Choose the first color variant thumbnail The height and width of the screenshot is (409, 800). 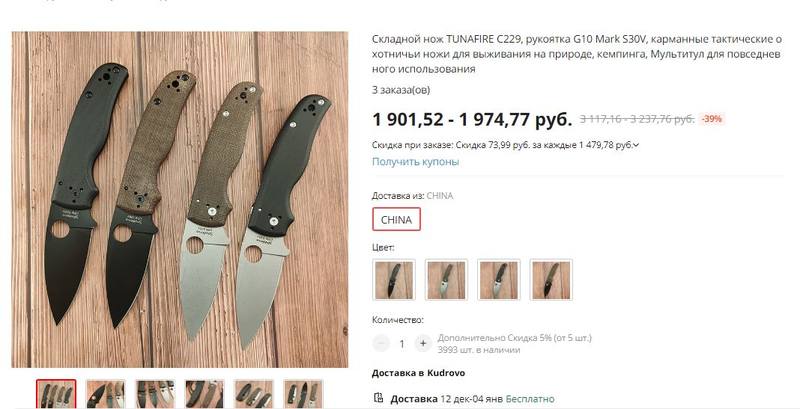click(394, 279)
